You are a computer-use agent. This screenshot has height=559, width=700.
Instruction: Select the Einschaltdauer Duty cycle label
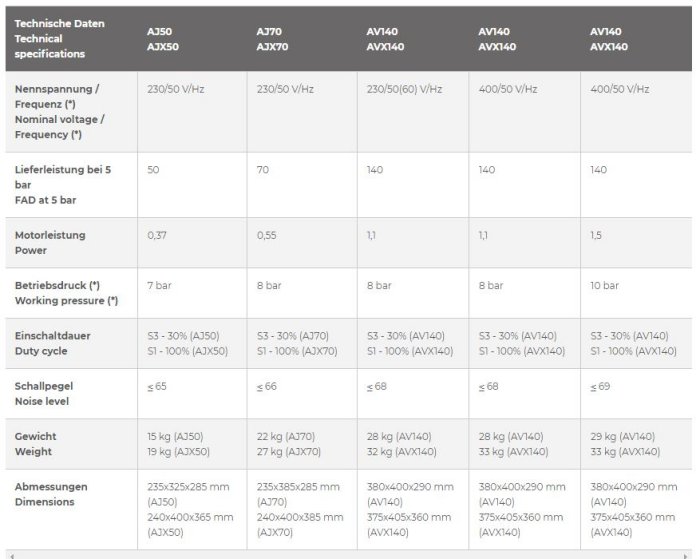(x=53, y=343)
